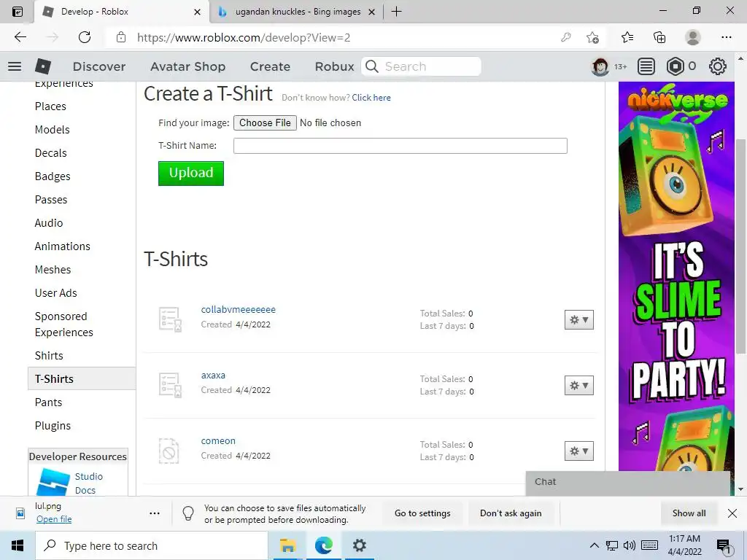The image size is (747, 560).
Task: Select Plugins in the sidebar
Action: pos(53,426)
